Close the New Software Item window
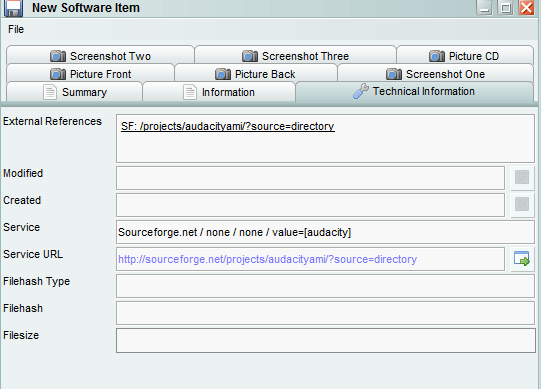Image resolution: width=541 pixels, height=389 pixels. 527,8
